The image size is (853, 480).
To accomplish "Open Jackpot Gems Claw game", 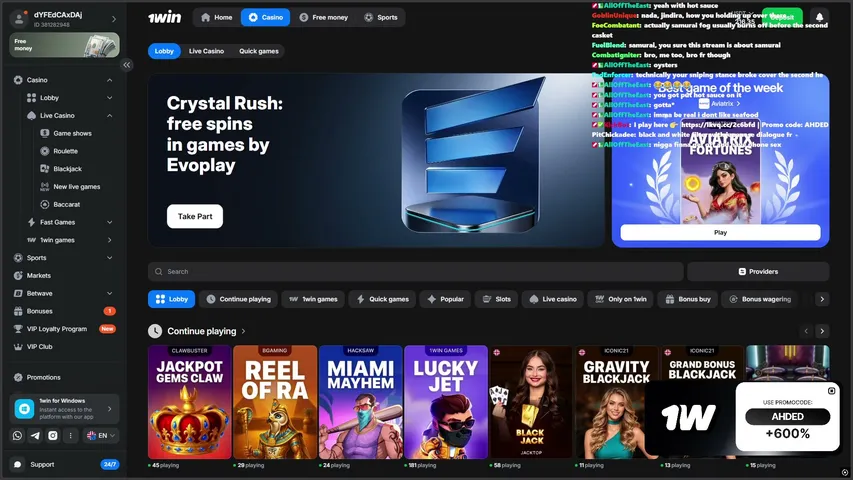I will pos(189,402).
